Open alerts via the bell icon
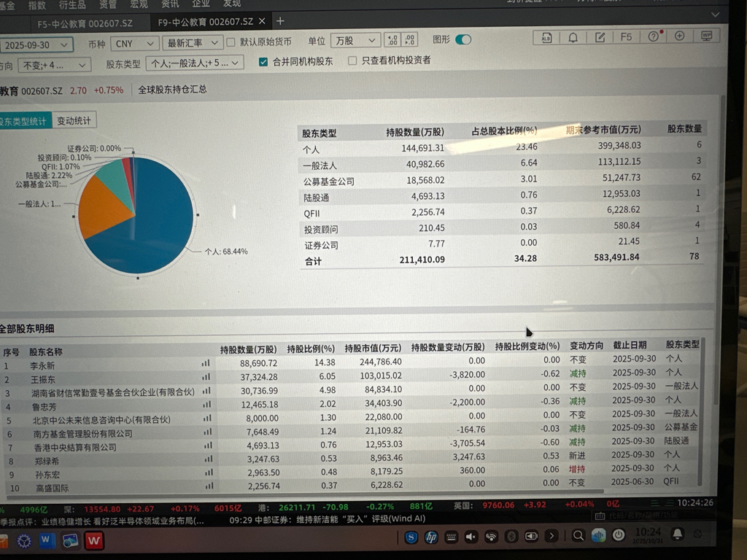Screen dimensions: 747x560 [573, 38]
